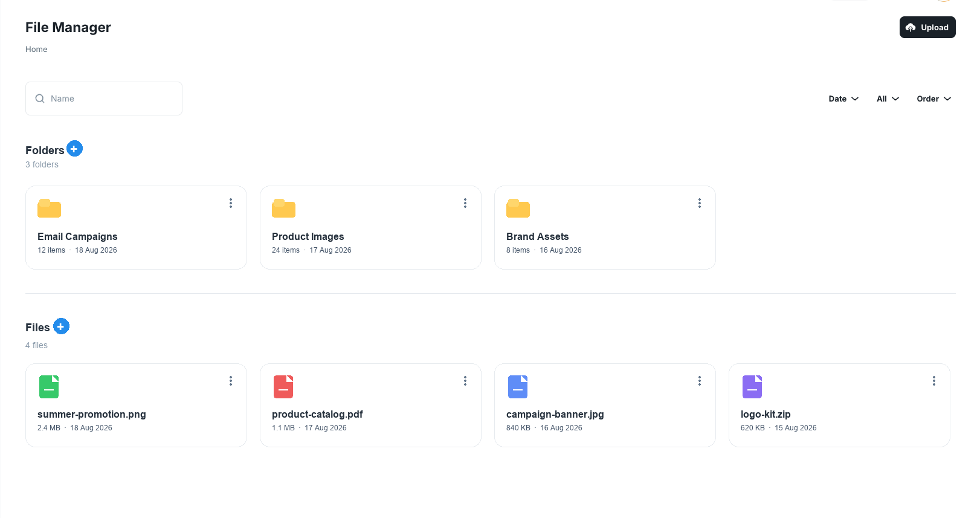The height and width of the screenshot is (518, 980).
Task: Open summer-promotion.png options menu
Action: 231,381
